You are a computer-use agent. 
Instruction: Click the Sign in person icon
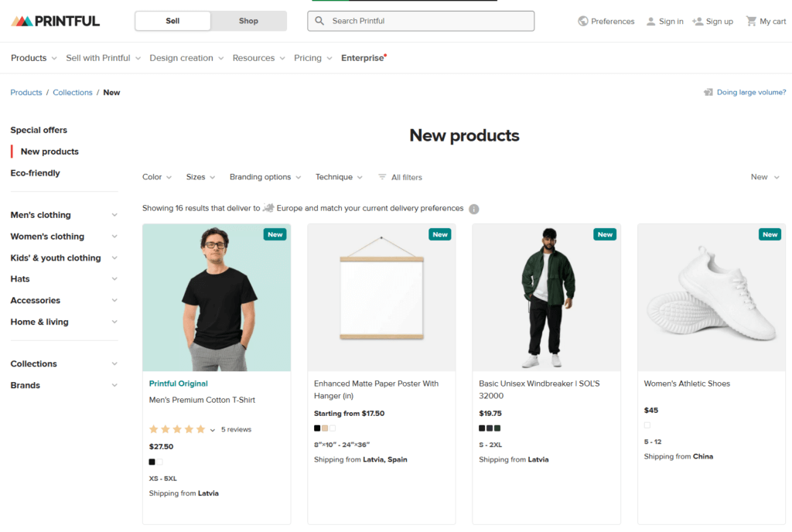pyautogui.click(x=652, y=21)
